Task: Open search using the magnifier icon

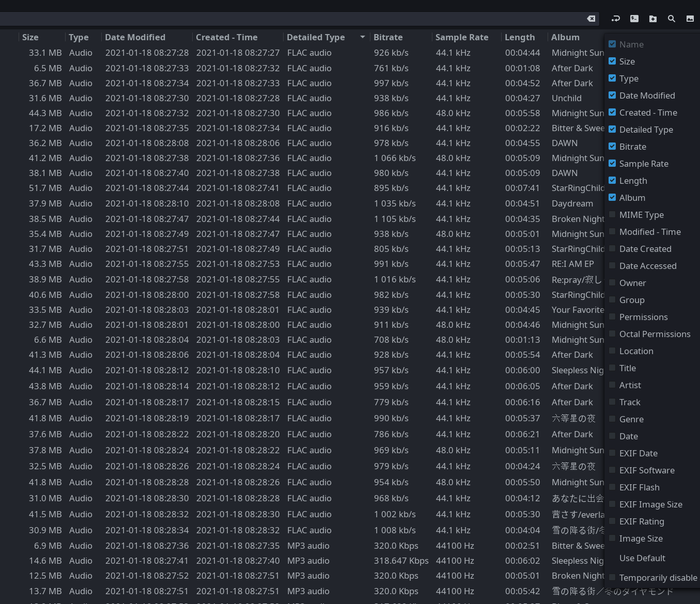Action: click(672, 19)
